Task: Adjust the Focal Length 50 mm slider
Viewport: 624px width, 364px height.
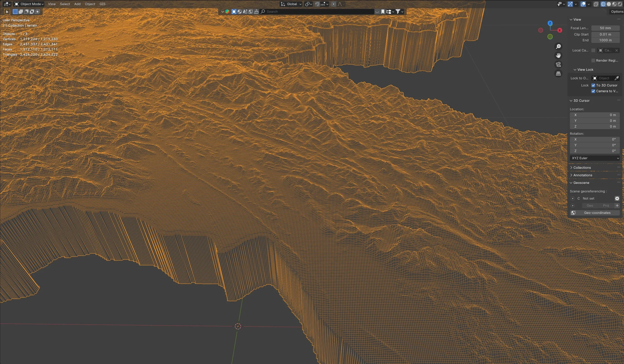Action: 605,28
